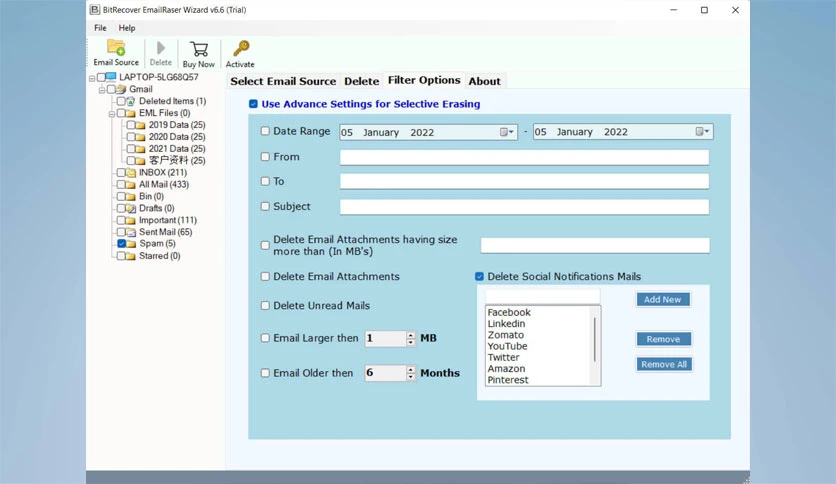Screen dimensions: 836x484
Task: Open the Help menu
Action: coord(127,28)
